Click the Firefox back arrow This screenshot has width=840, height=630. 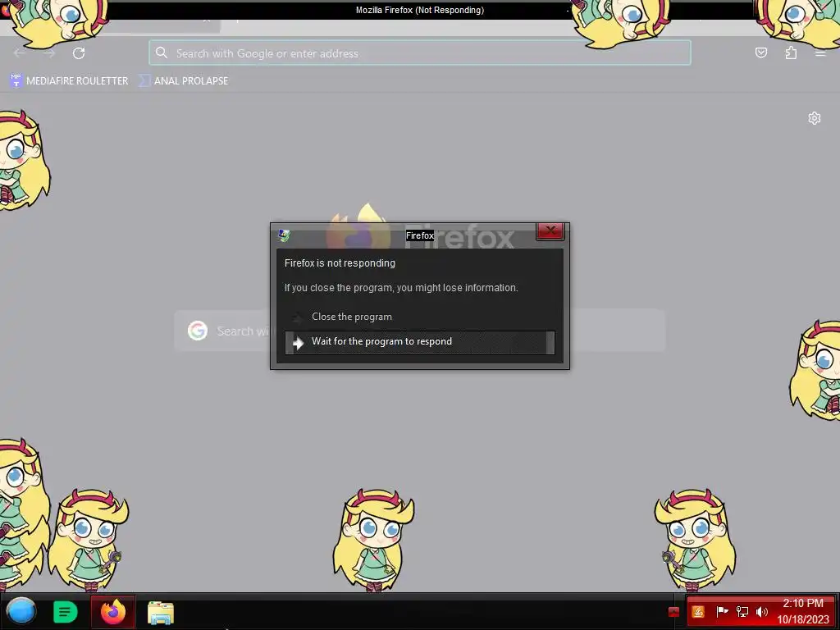tap(20, 53)
